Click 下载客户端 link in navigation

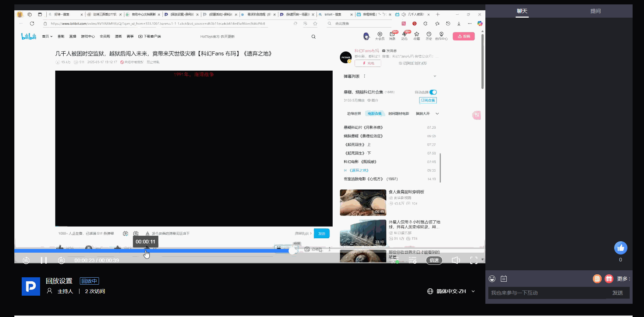pyautogui.click(x=150, y=36)
